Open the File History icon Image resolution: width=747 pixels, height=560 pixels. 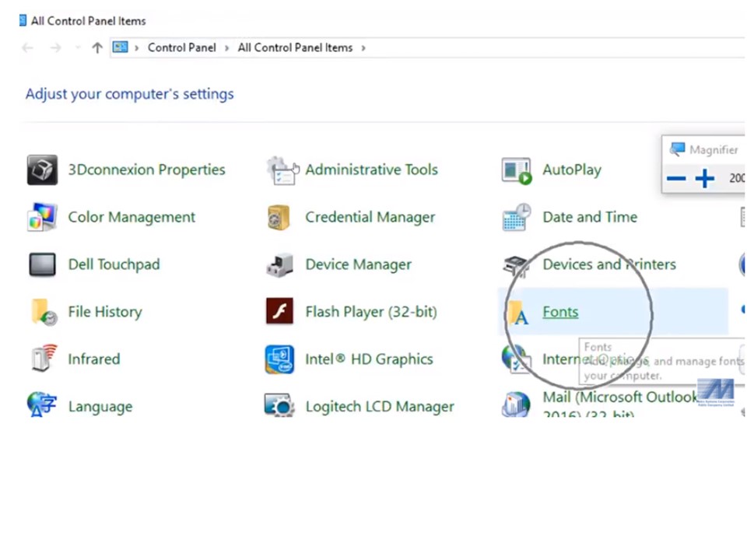tap(44, 312)
